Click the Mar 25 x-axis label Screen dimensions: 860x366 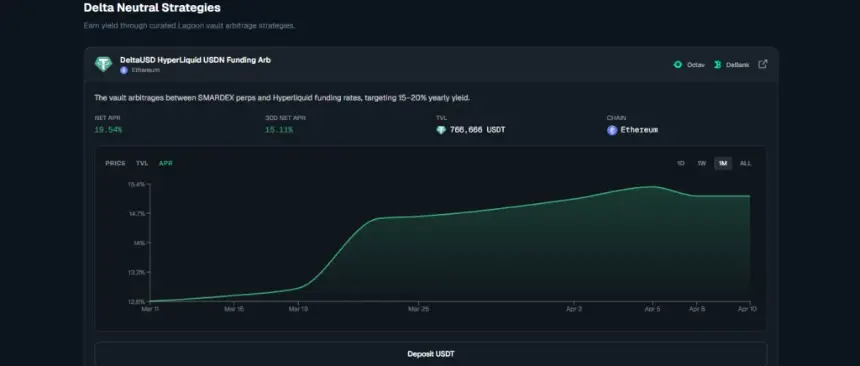click(418, 309)
